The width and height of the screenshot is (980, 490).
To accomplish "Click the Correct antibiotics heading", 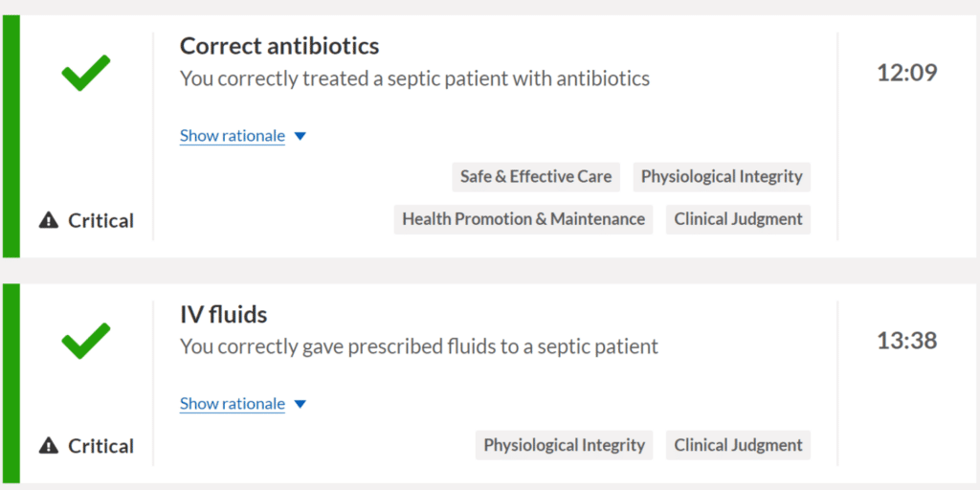I will click(279, 46).
